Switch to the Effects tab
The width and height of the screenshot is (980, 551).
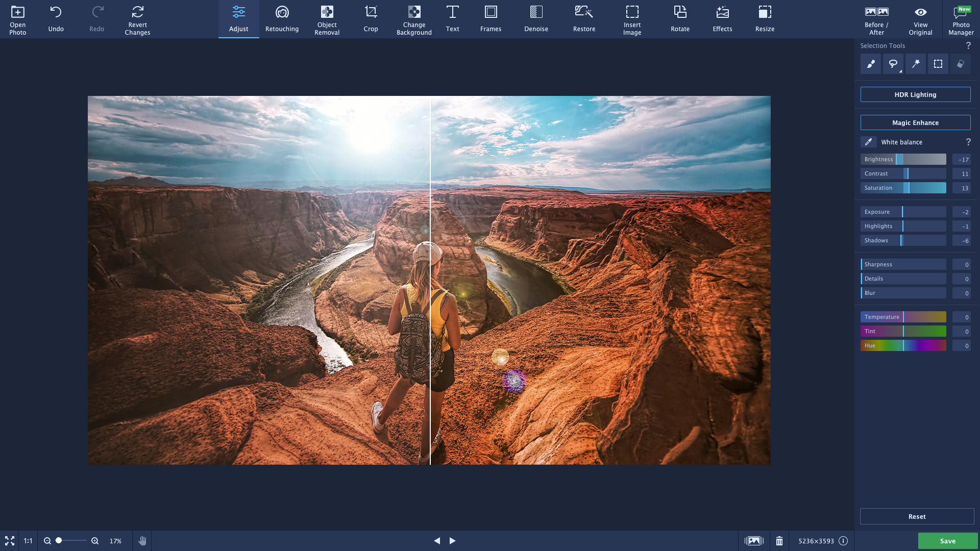click(722, 19)
